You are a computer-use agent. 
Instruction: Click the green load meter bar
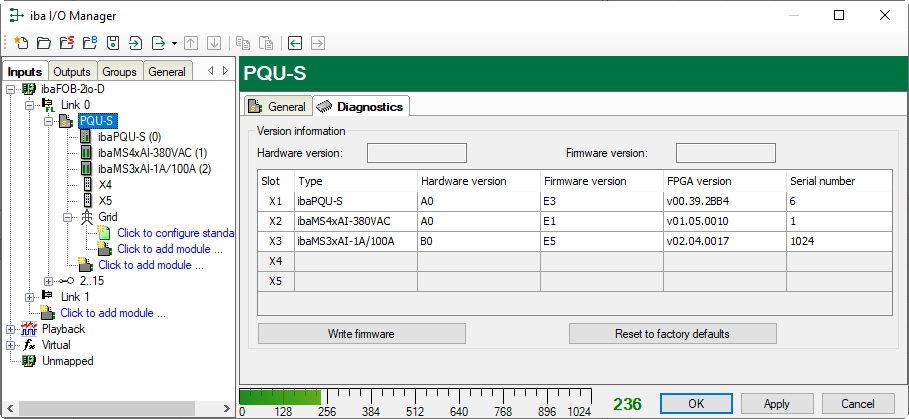tap(281, 397)
